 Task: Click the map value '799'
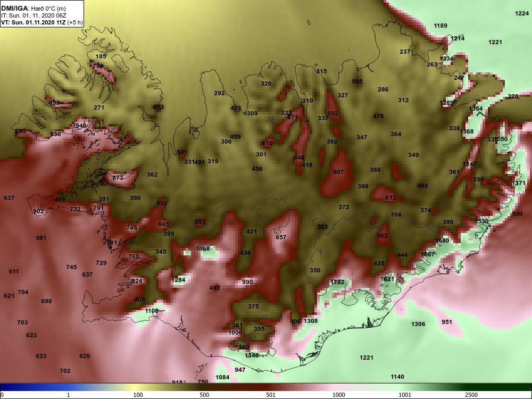point(98,66)
